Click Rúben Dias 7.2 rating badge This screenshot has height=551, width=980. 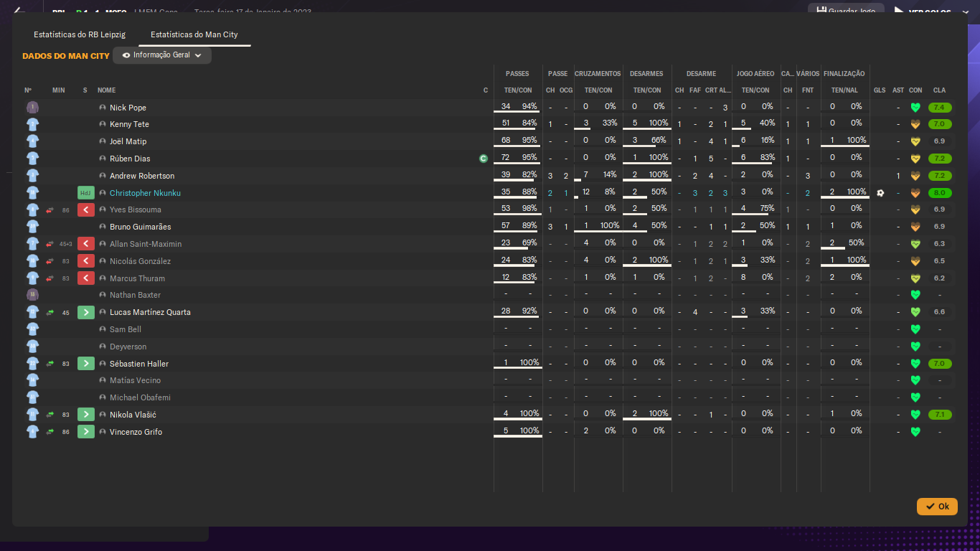pyautogui.click(x=940, y=159)
